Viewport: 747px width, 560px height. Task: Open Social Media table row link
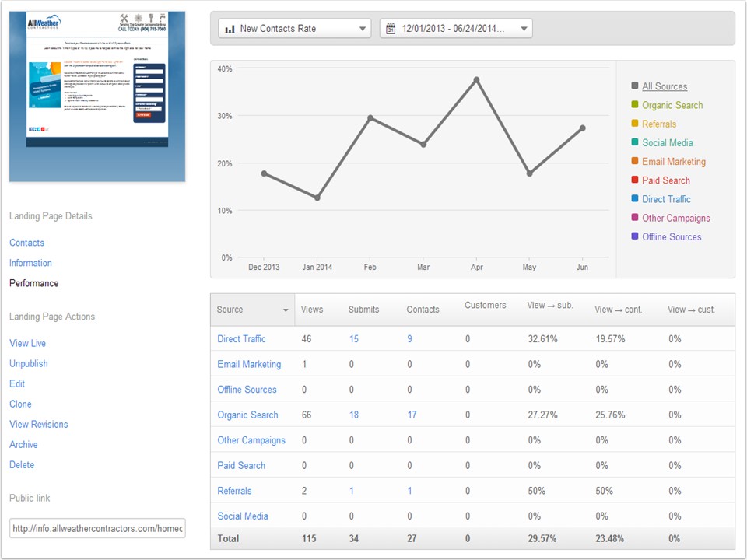point(243,516)
